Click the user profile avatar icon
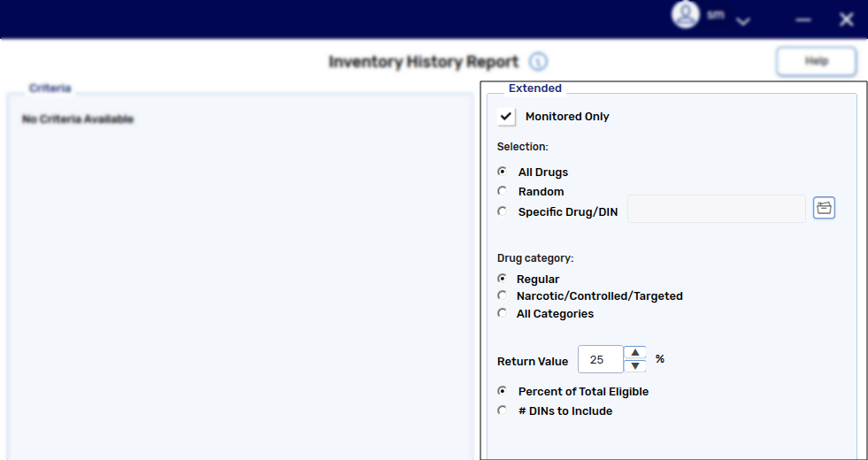Screen dimensions: 868x460 pyautogui.click(x=685, y=15)
